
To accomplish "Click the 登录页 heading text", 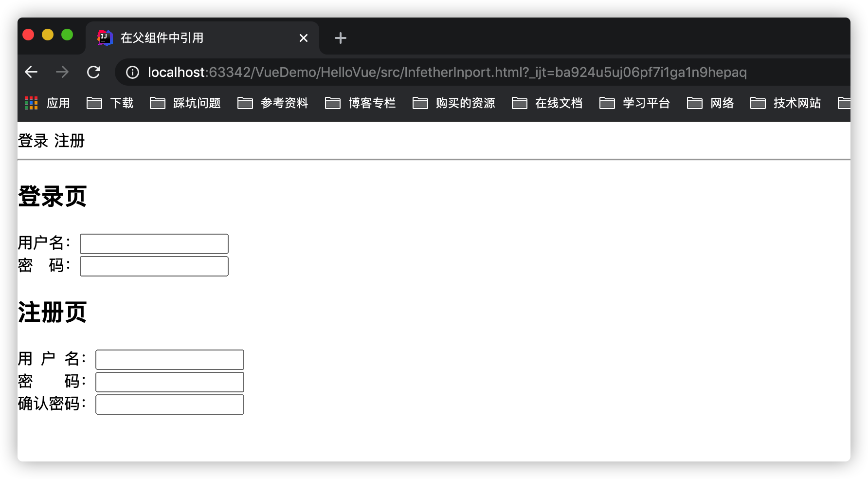I will tap(53, 197).
